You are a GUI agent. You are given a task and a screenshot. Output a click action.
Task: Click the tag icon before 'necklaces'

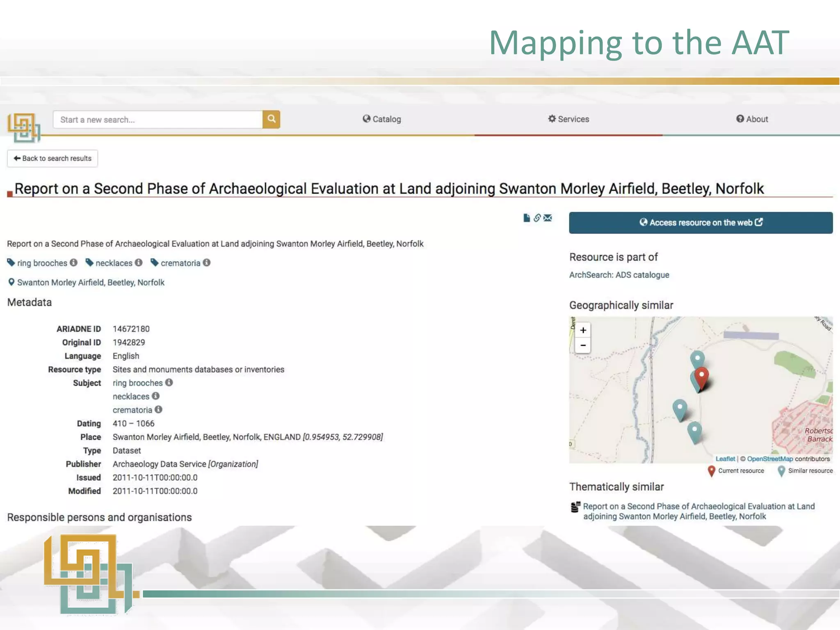click(x=89, y=262)
